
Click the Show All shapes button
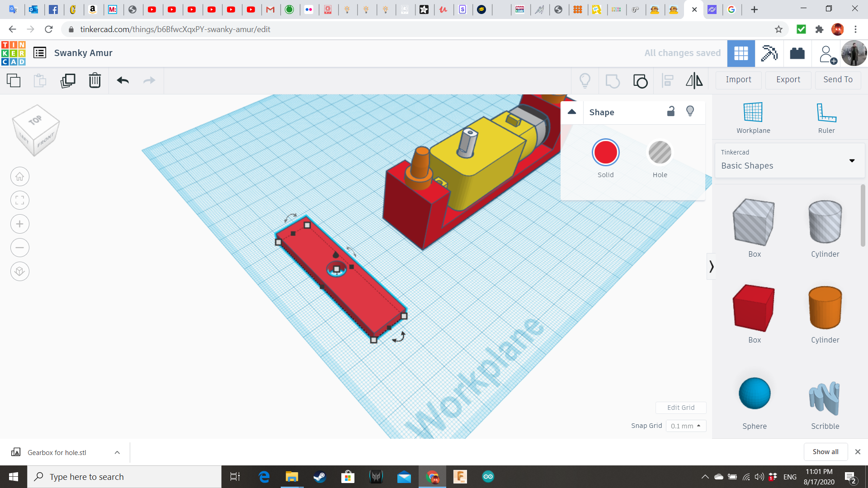coord(826,452)
